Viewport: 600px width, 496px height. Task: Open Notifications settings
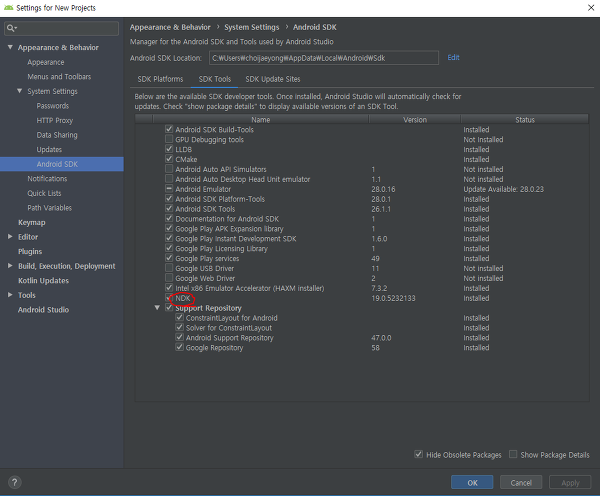(x=47, y=178)
